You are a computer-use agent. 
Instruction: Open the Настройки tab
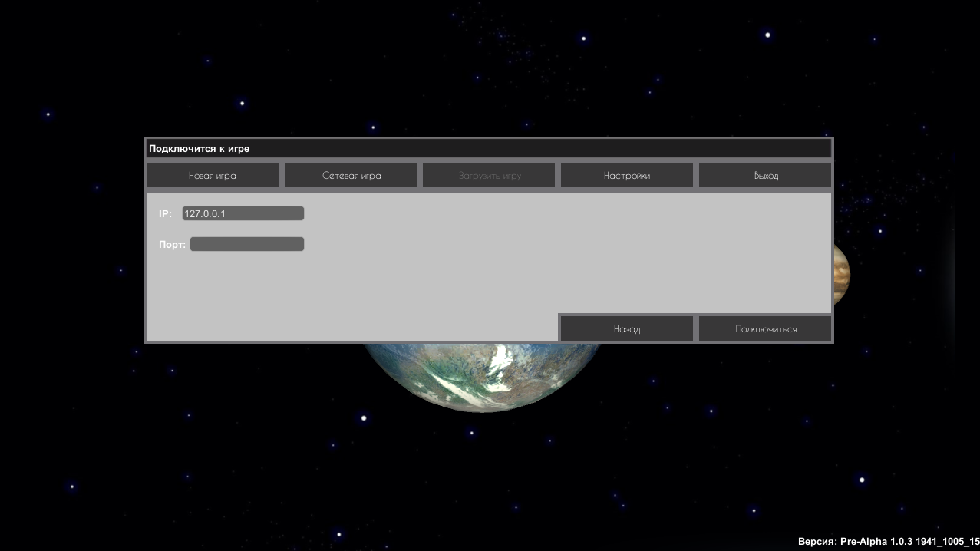[627, 175]
